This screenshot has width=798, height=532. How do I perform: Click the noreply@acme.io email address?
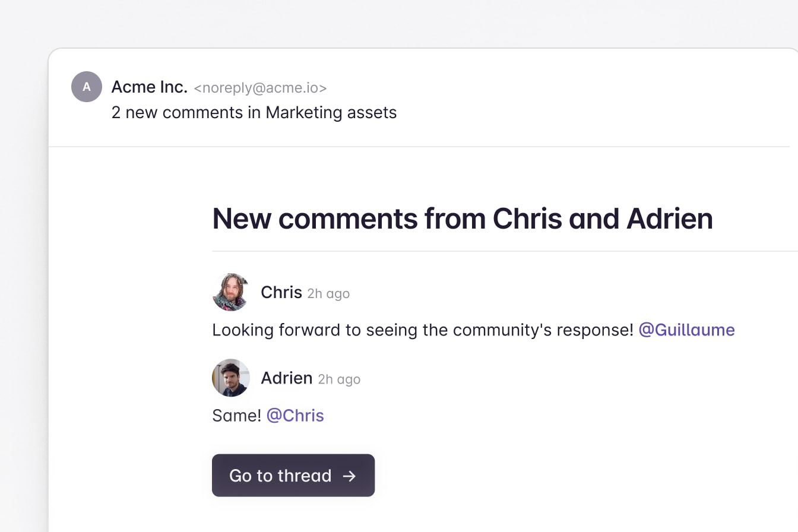tap(260, 88)
